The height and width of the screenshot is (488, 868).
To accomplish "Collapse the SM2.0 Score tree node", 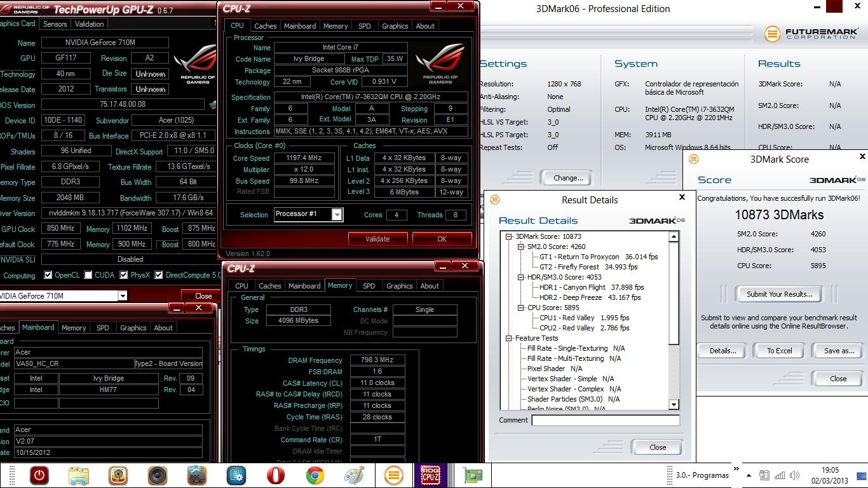I will click(520, 247).
